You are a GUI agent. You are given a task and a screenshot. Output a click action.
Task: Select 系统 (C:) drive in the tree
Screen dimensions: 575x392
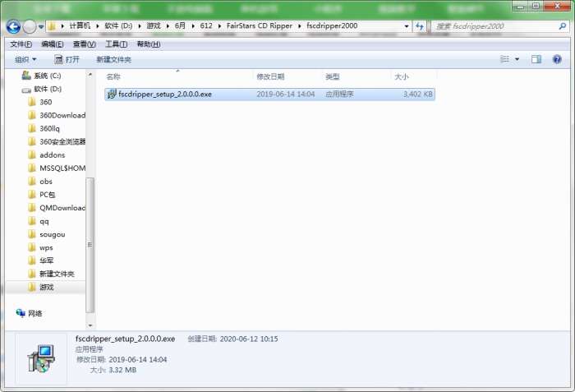pos(41,76)
